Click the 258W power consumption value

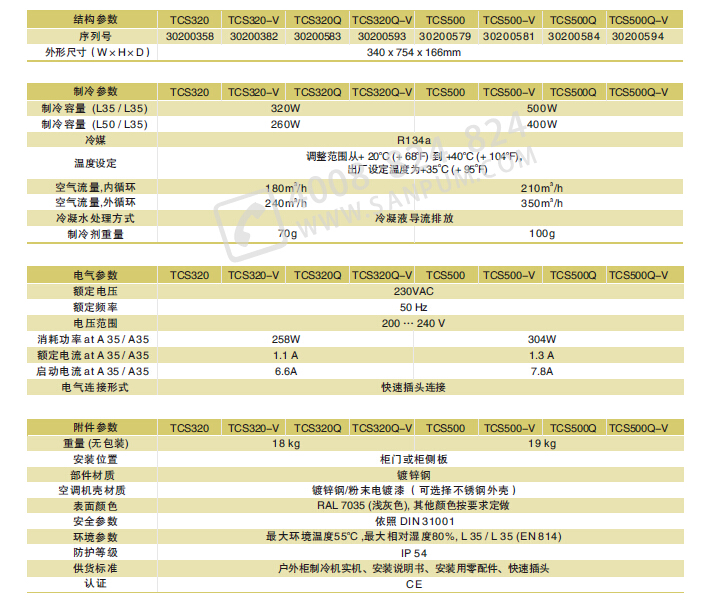click(285, 339)
